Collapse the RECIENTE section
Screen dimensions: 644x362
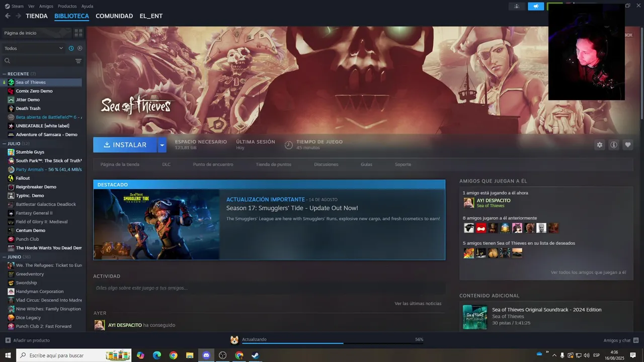click(5, 74)
